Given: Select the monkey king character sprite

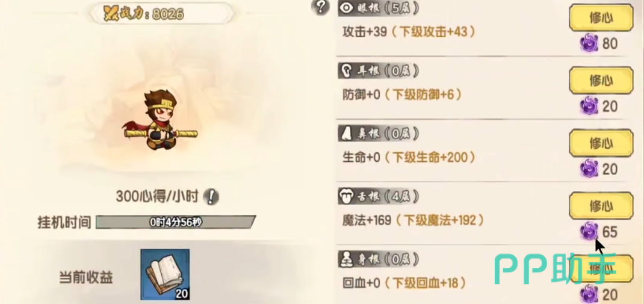Looking at the screenshot, I should 161,120.
